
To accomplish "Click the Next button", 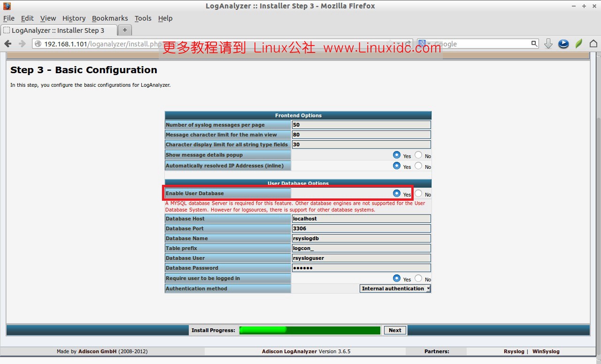I will [x=394, y=330].
